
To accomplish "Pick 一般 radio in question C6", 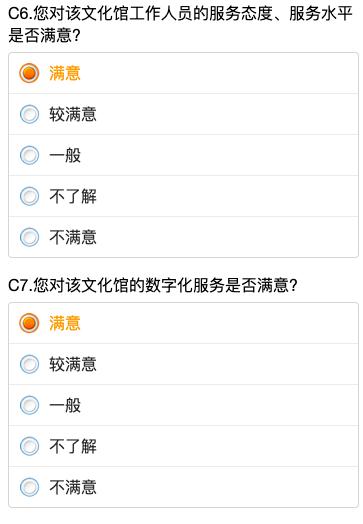I will click(x=29, y=155).
